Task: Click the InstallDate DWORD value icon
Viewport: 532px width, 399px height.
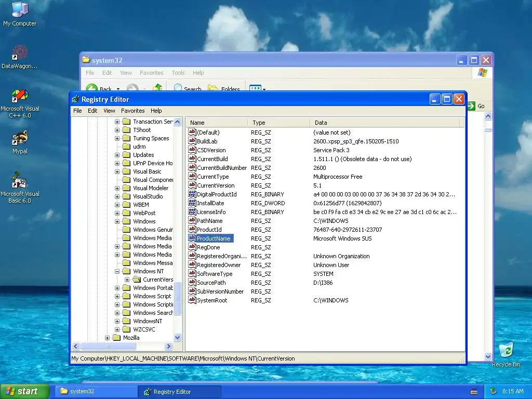Action: click(x=192, y=203)
